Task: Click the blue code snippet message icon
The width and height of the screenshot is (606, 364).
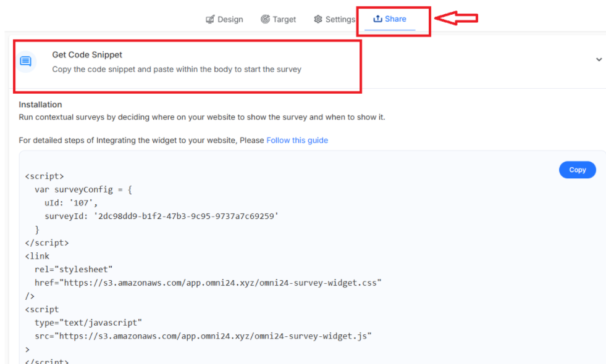Action: pos(26,61)
